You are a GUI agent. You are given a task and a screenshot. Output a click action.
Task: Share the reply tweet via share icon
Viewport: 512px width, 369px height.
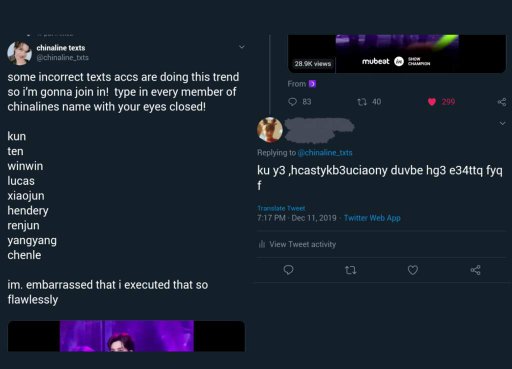[475, 270]
